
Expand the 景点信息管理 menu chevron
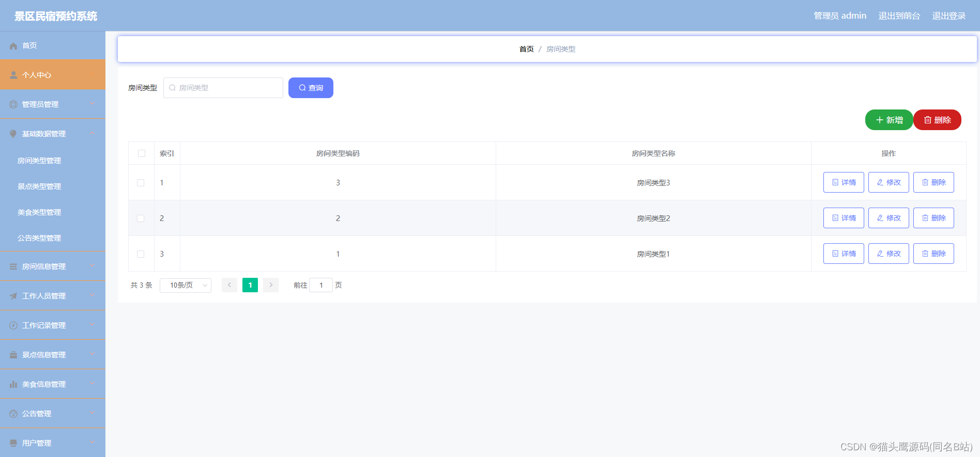93,354
